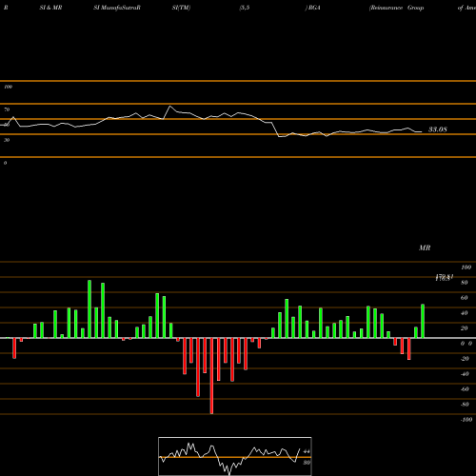Click the MR axis label -20
476x476 pixels.
[x=465, y=359]
